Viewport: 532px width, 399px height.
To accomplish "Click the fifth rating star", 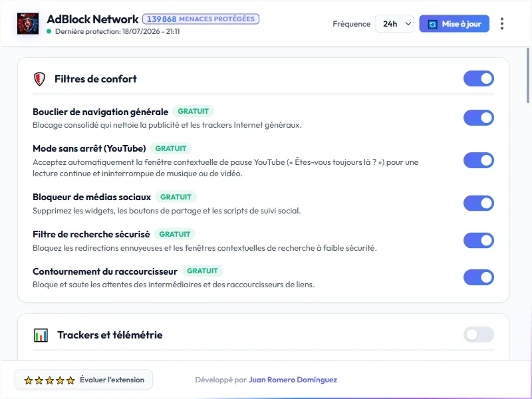I will pos(70,380).
